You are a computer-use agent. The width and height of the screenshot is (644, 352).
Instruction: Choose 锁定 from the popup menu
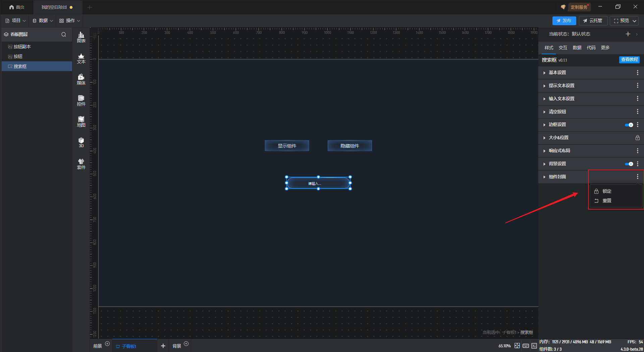tap(616, 191)
